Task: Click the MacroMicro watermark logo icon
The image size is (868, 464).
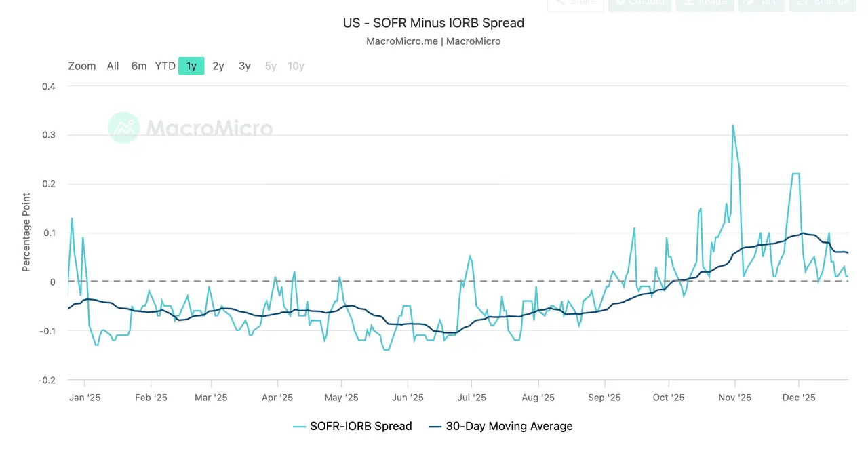Action: (x=124, y=128)
